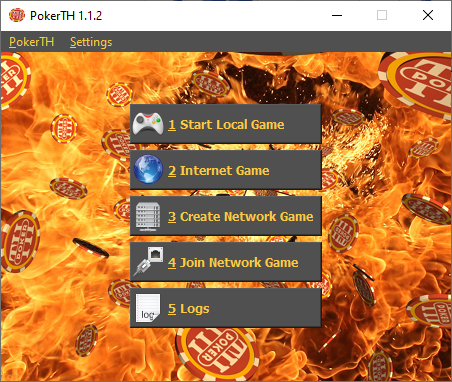Minimize the PokerTH window

point(337,15)
